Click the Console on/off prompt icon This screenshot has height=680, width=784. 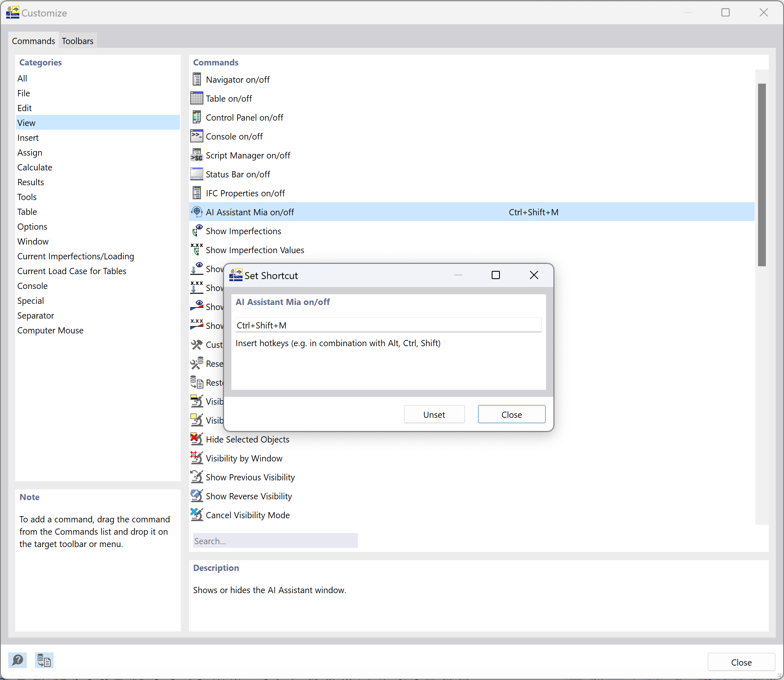(x=197, y=136)
